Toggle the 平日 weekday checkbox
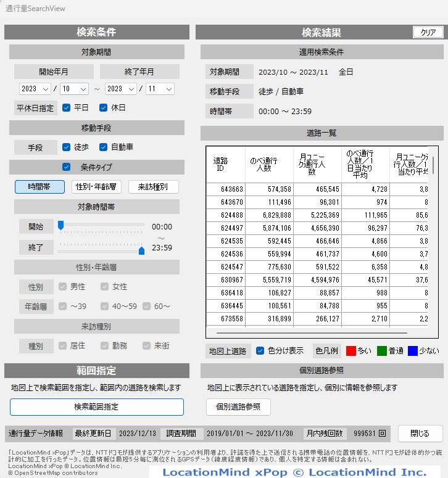The width and height of the screenshot is (448, 478). [x=67, y=108]
